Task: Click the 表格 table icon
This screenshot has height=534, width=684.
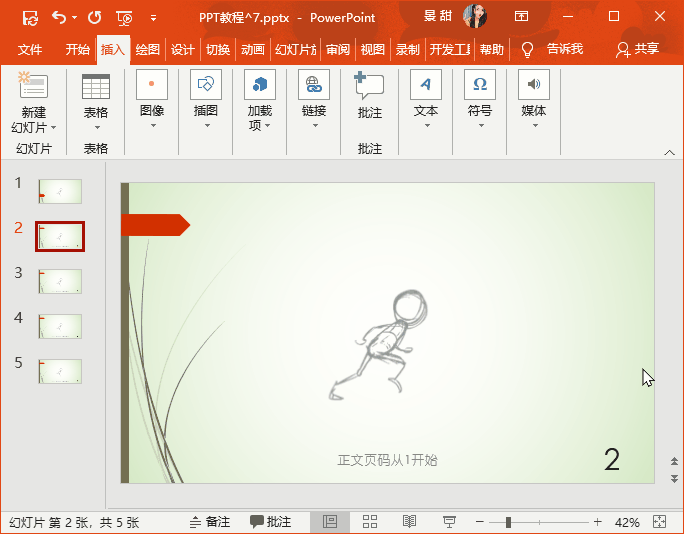Action: 96,86
